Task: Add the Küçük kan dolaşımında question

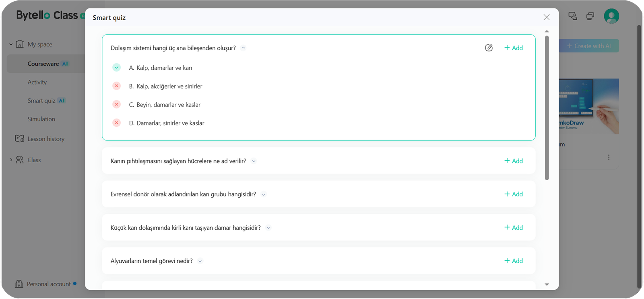Action: [x=514, y=227]
